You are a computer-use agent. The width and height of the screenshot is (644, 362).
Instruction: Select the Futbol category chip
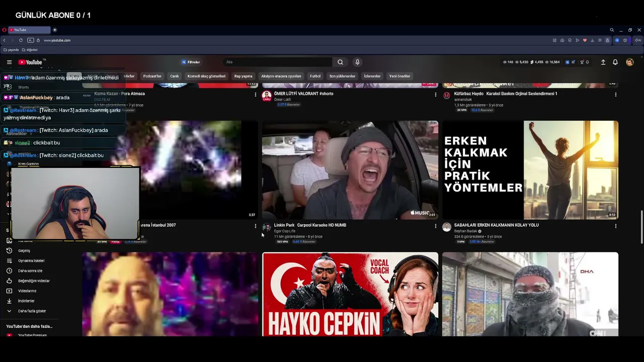(315, 76)
